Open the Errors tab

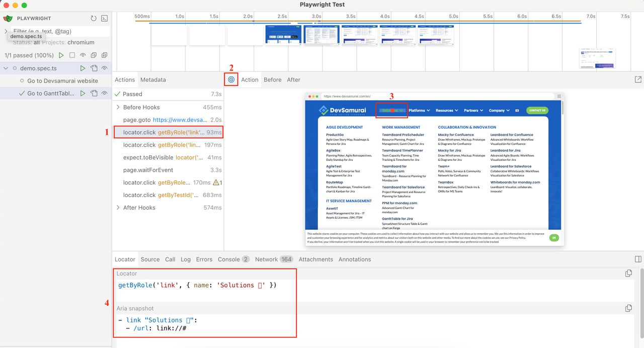[x=204, y=259]
